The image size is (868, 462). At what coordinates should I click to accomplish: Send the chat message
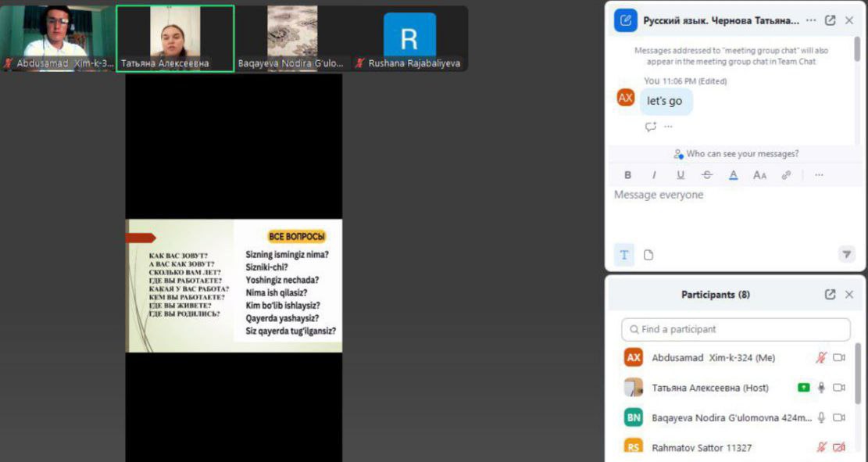846,255
